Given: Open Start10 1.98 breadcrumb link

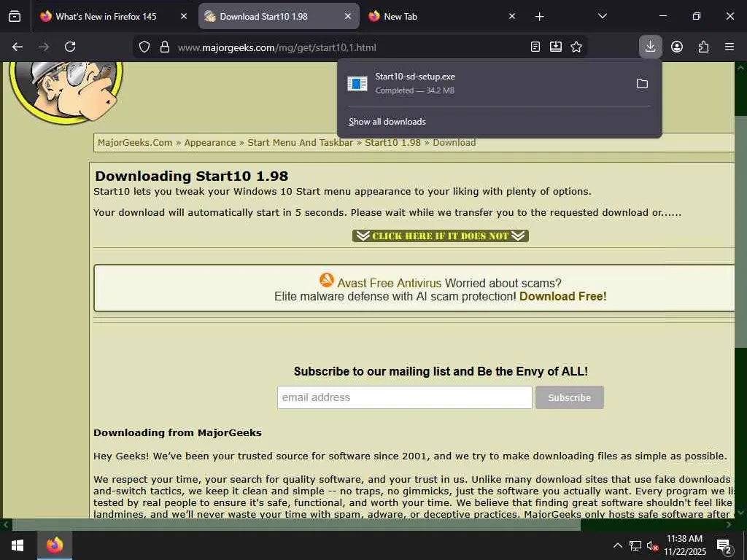Looking at the screenshot, I should pyautogui.click(x=392, y=143).
